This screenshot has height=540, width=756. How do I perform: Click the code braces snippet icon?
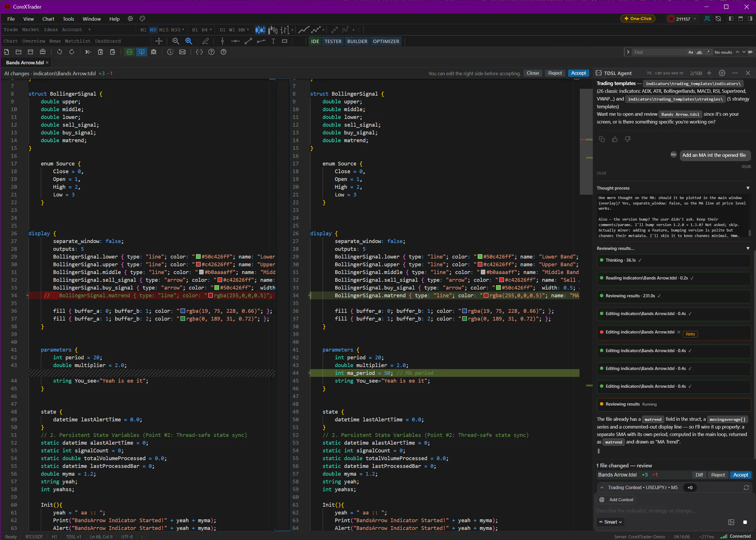point(199,52)
